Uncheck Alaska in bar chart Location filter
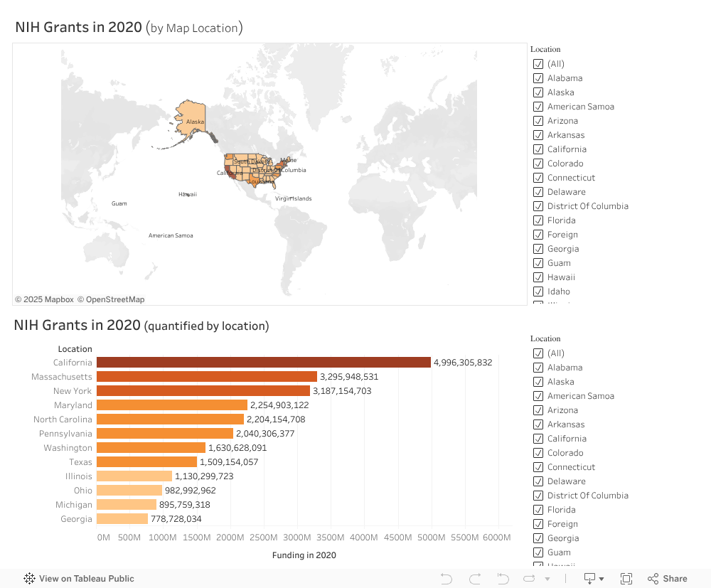 tap(538, 382)
